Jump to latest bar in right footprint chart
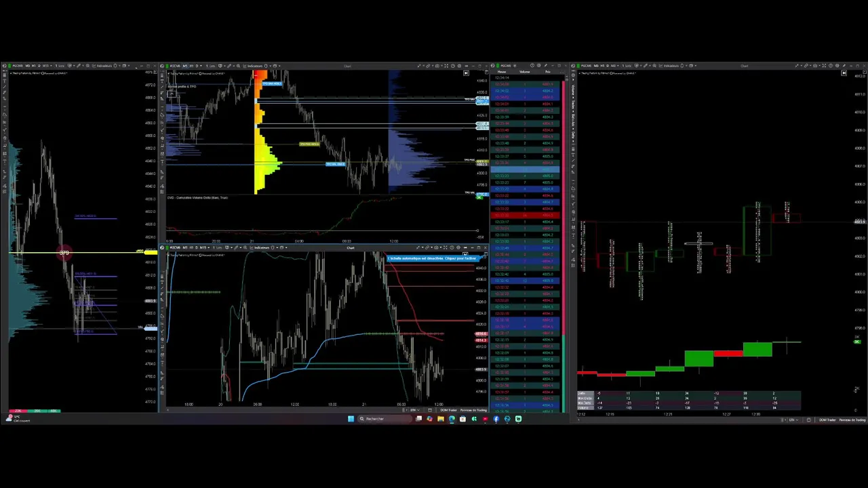 [844, 73]
